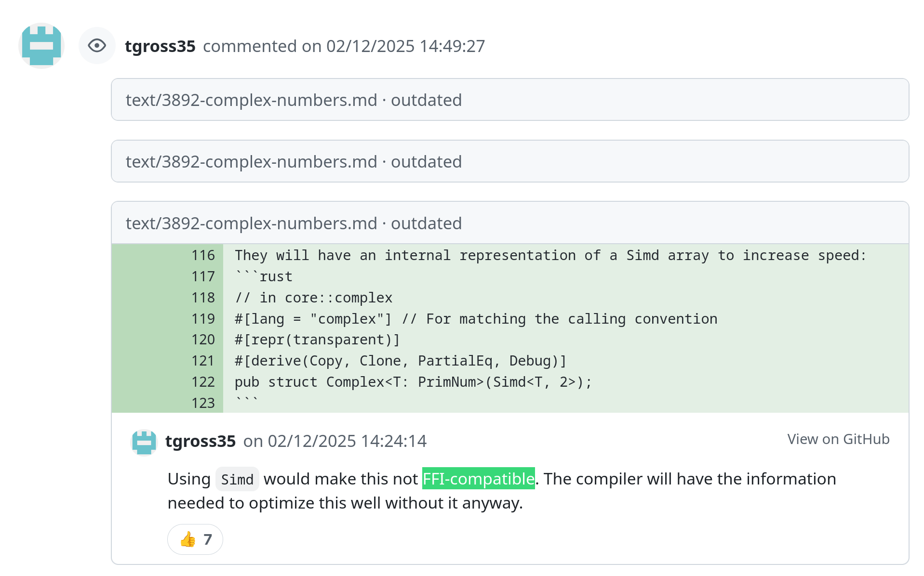Screen dimensions: 924x576
Task: Click diff line number 123
Action: coord(203,403)
